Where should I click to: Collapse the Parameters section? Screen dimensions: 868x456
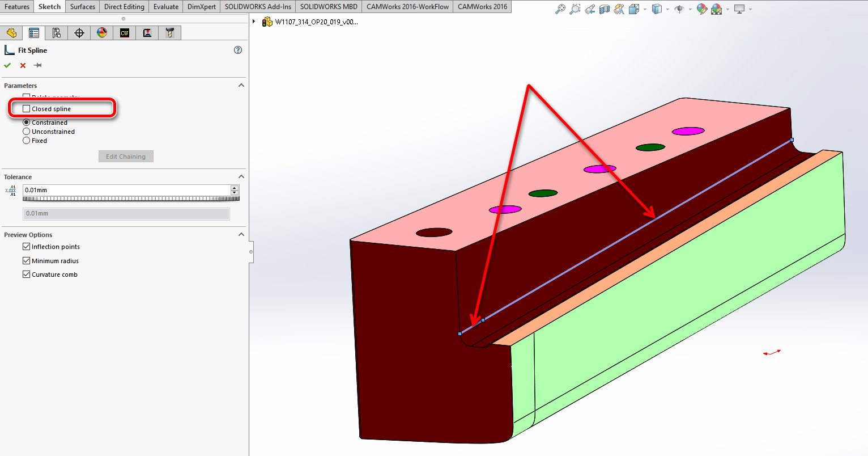pos(241,86)
